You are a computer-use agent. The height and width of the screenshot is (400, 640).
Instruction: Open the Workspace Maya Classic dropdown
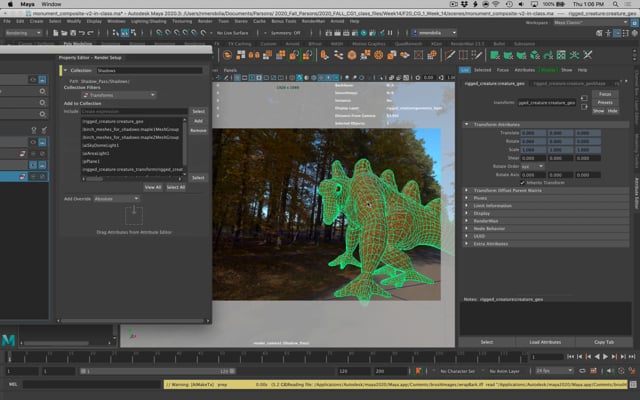(591, 22)
